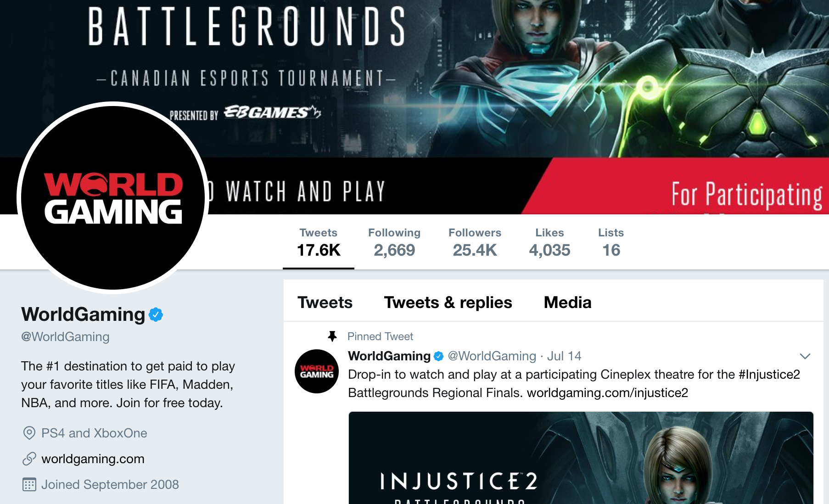This screenshot has height=504, width=829.
Task: Open the Following 2,669 list
Action: pos(394,243)
